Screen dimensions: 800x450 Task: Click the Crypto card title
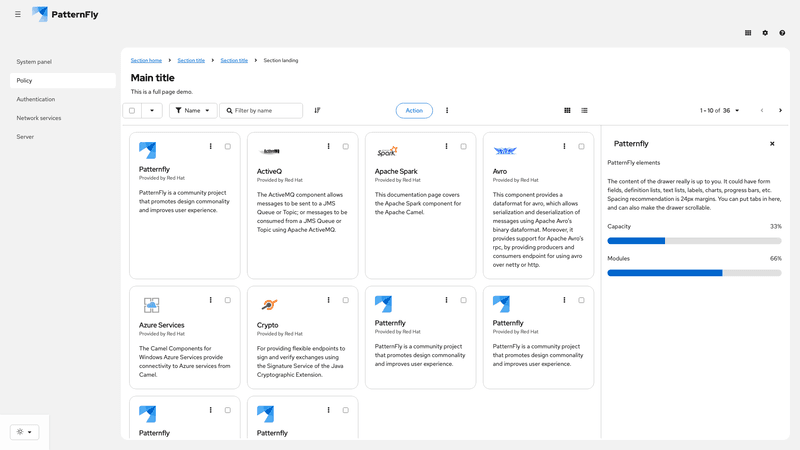point(267,325)
